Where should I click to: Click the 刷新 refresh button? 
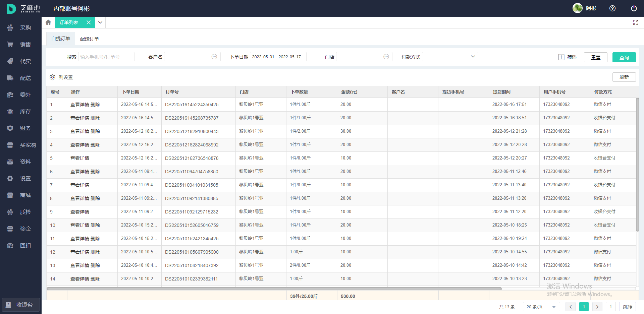624,77
